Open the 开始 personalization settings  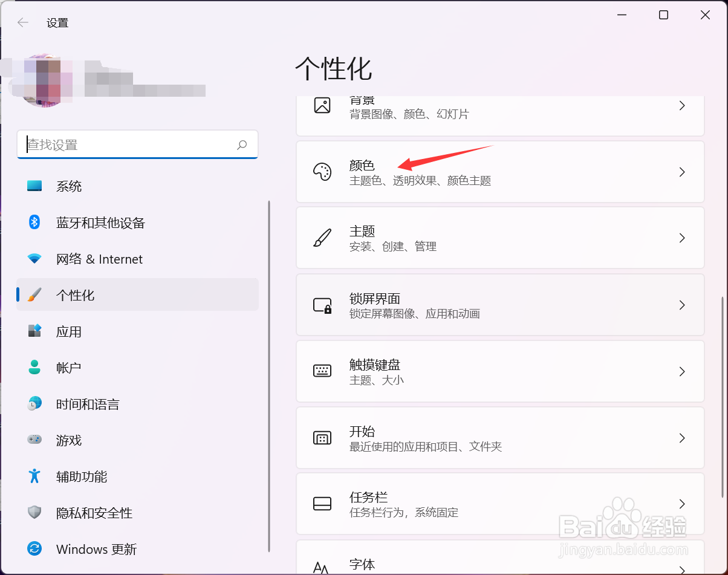click(499, 438)
